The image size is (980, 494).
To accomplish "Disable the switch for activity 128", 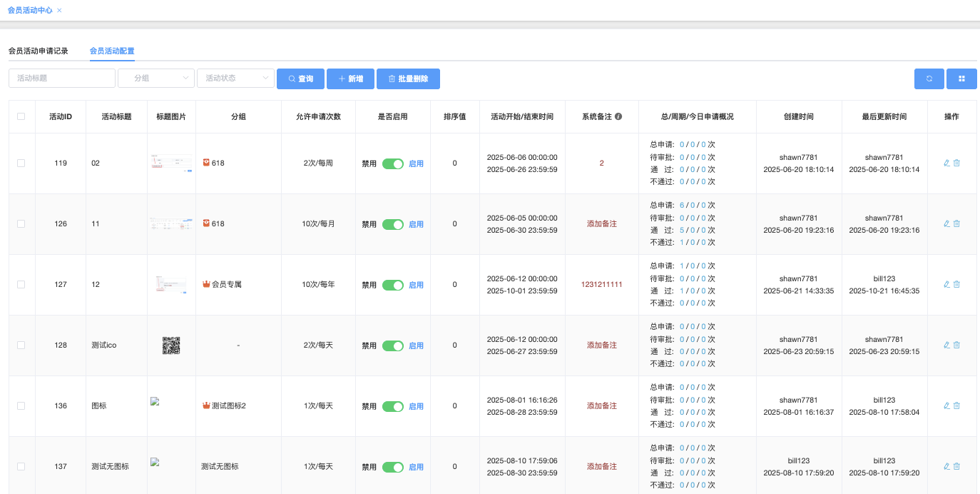I will (392, 346).
